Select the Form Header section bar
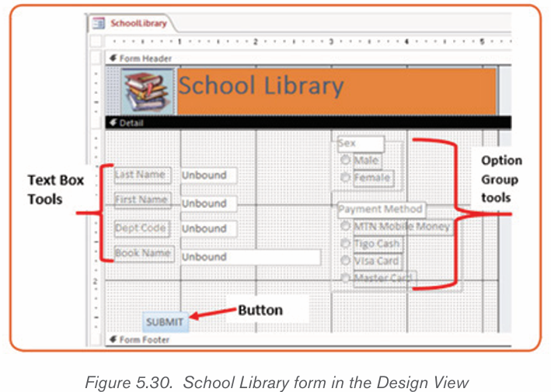The image size is (551, 392). tap(308, 58)
